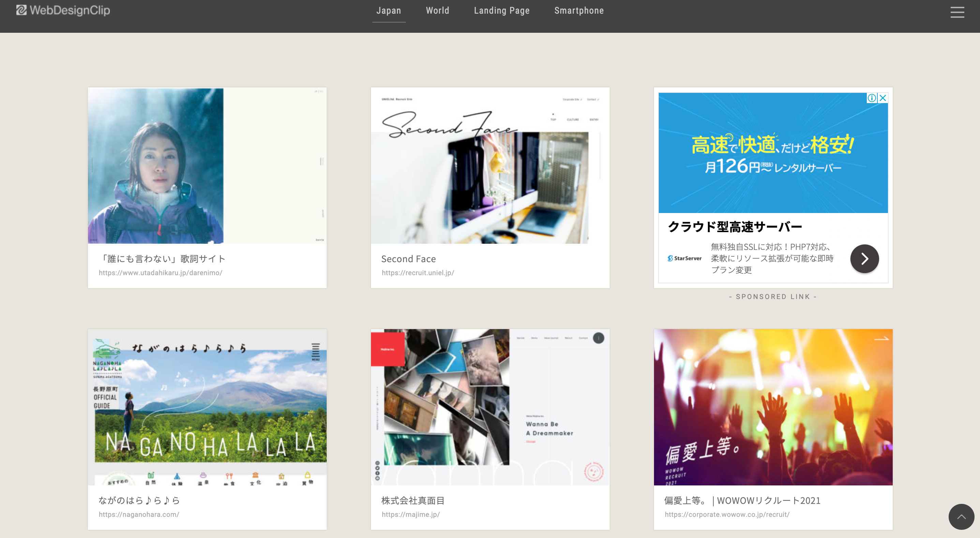Switch to the Japan tab

(388, 11)
